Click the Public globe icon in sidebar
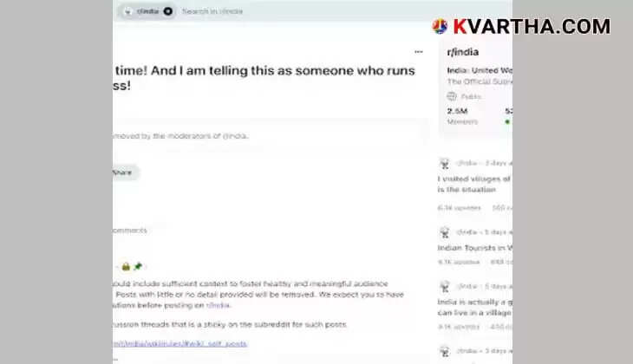Screen dimensions: 633x364 coord(451,96)
